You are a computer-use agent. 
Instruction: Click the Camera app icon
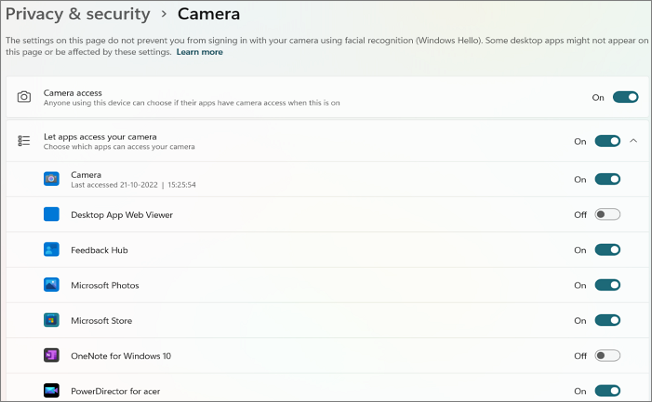51,179
